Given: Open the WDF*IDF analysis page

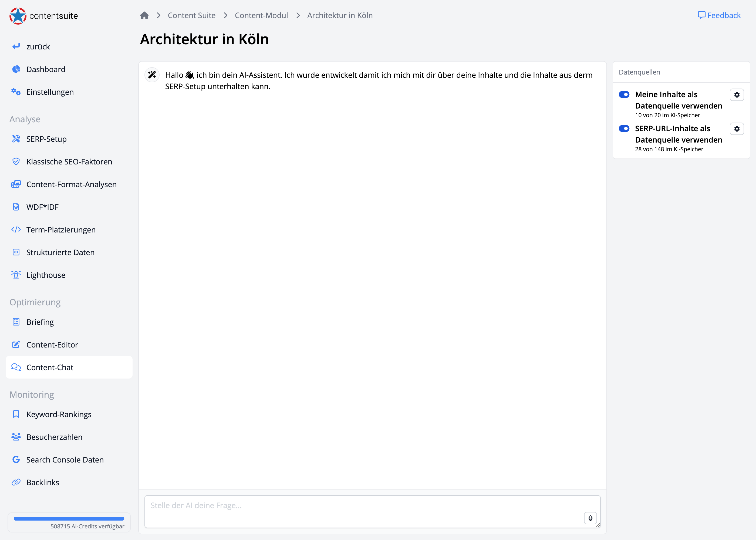Looking at the screenshot, I should pos(43,207).
